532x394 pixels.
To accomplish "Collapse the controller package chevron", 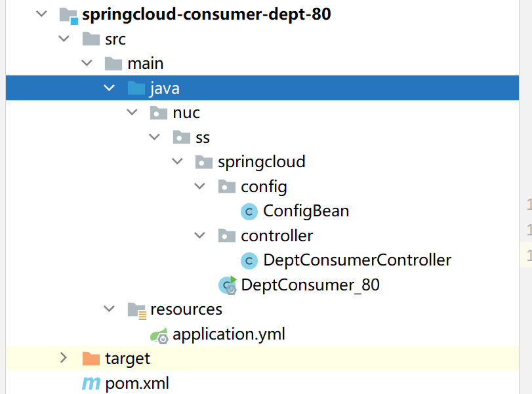I will (x=199, y=235).
